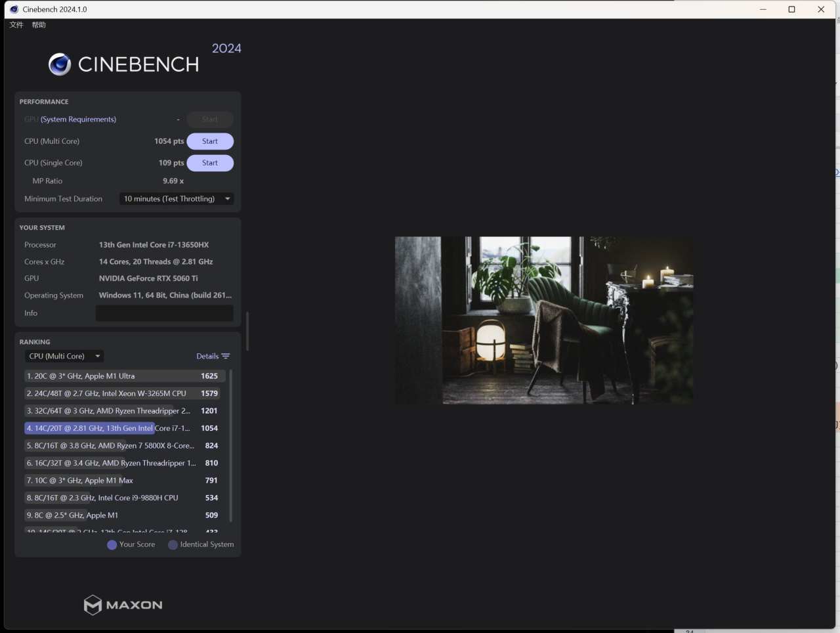Image resolution: width=840 pixels, height=633 pixels.
Task: Click the Info text field
Action: [165, 313]
